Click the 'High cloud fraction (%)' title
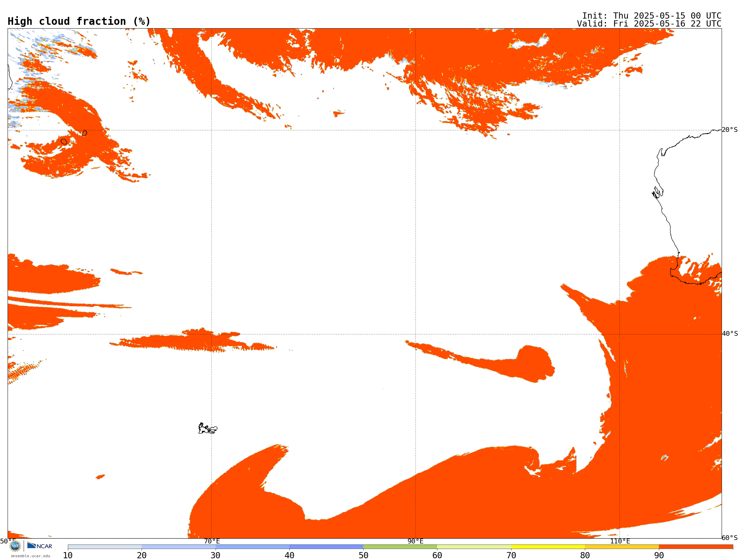The height and width of the screenshot is (560, 744). pos(79,21)
